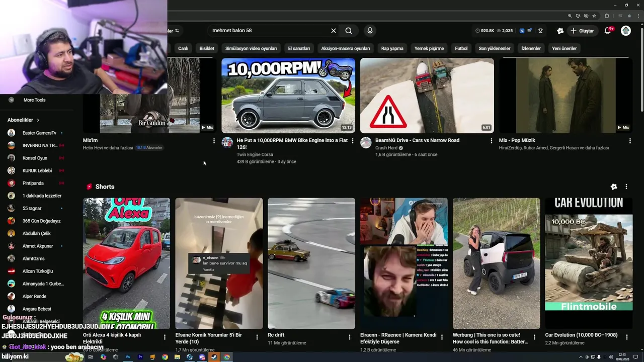
Task: Open Twin Engine Corsa channel avatar
Action: tap(227, 143)
